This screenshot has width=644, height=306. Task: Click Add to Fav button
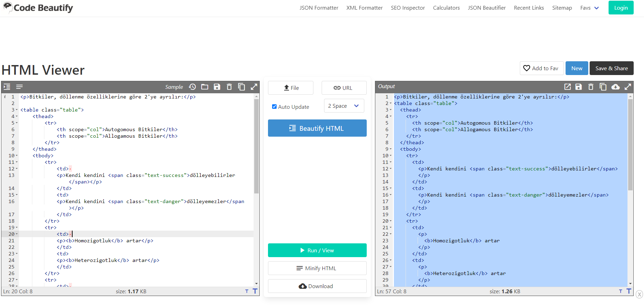click(541, 68)
